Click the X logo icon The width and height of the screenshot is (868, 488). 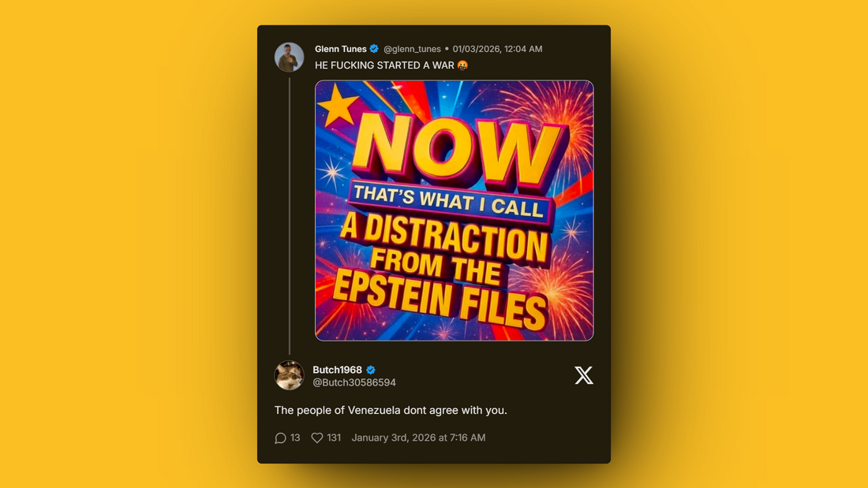coord(584,375)
